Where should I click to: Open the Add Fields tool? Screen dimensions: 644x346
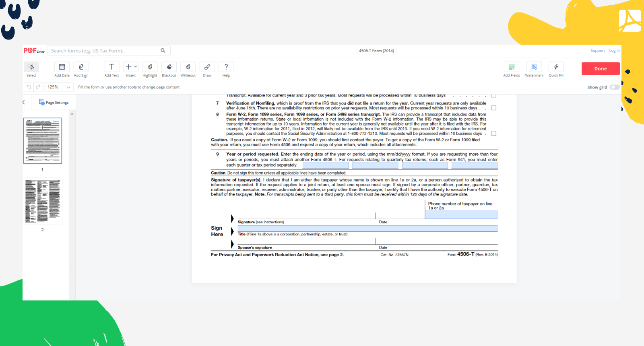click(512, 69)
